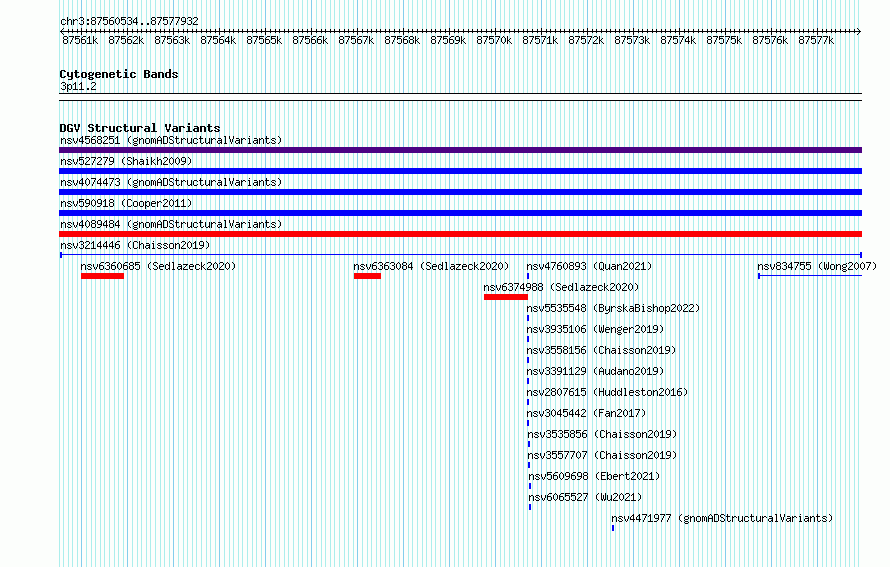Click the 87573k ruler position

632,40
